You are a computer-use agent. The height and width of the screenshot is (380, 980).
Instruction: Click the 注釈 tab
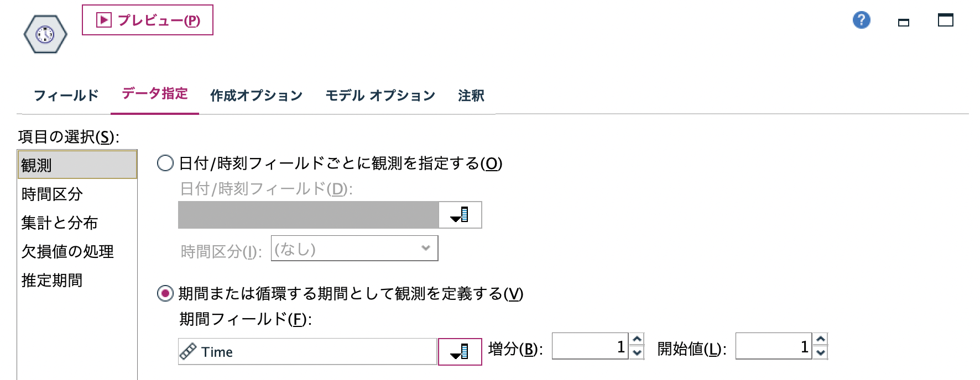click(x=470, y=95)
